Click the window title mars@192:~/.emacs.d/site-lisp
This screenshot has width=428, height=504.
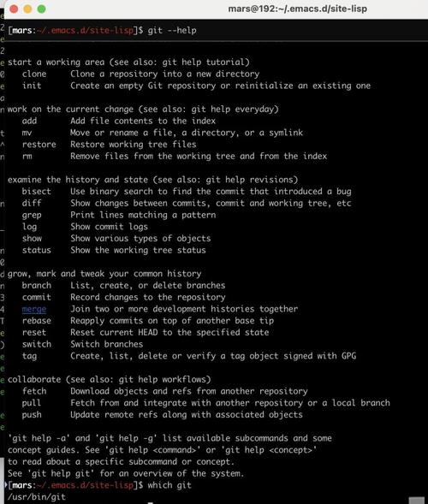click(x=297, y=9)
